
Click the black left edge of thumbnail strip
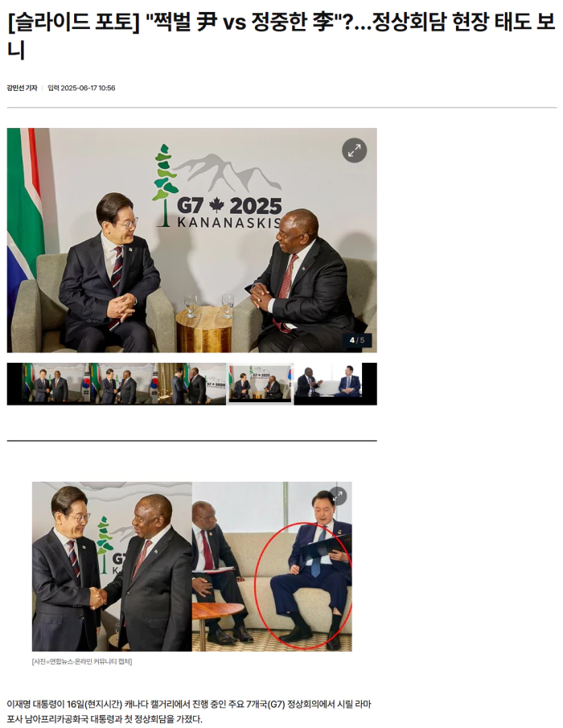14,384
